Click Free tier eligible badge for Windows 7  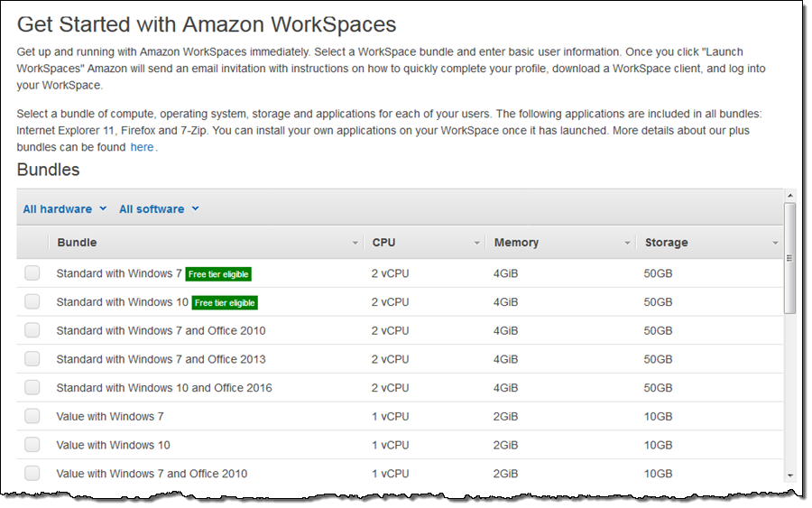(218, 274)
